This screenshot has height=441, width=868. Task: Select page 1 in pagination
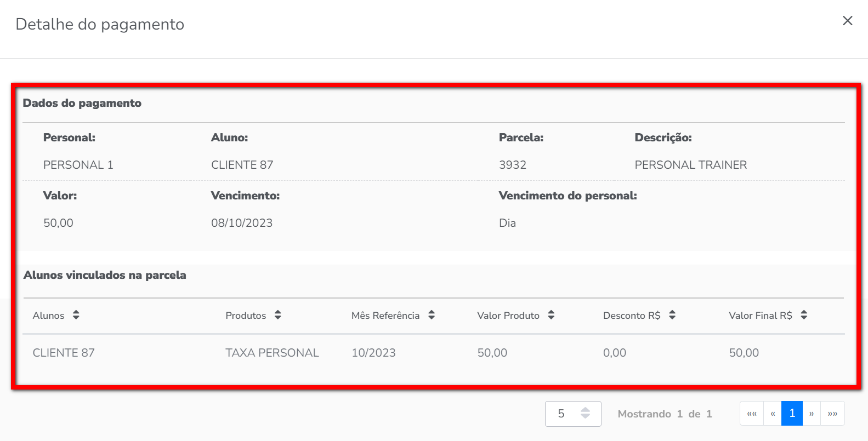[x=792, y=414]
